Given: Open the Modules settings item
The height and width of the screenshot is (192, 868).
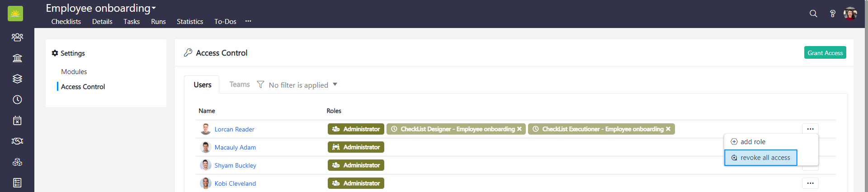Looking at the screenshot, I should point(74,72).
